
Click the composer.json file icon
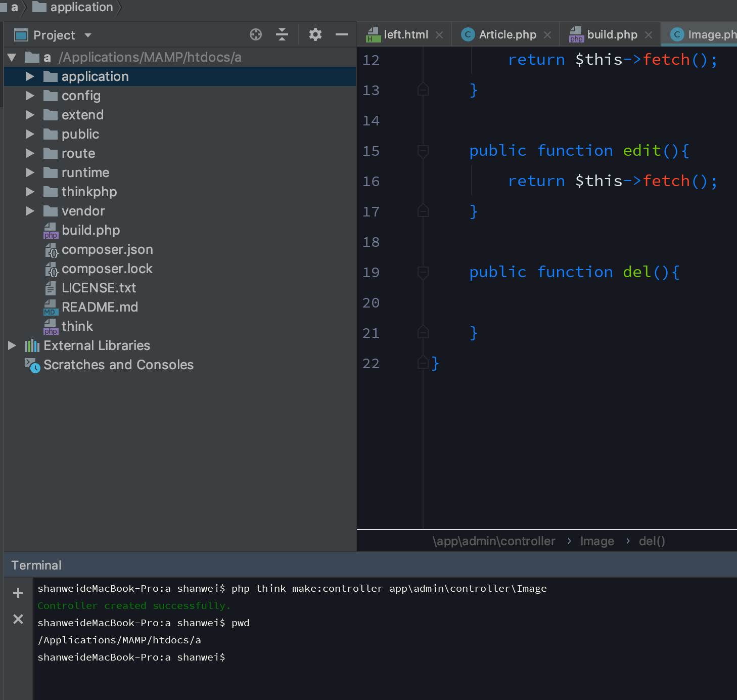pyautogui.click(x=52, y=250)
